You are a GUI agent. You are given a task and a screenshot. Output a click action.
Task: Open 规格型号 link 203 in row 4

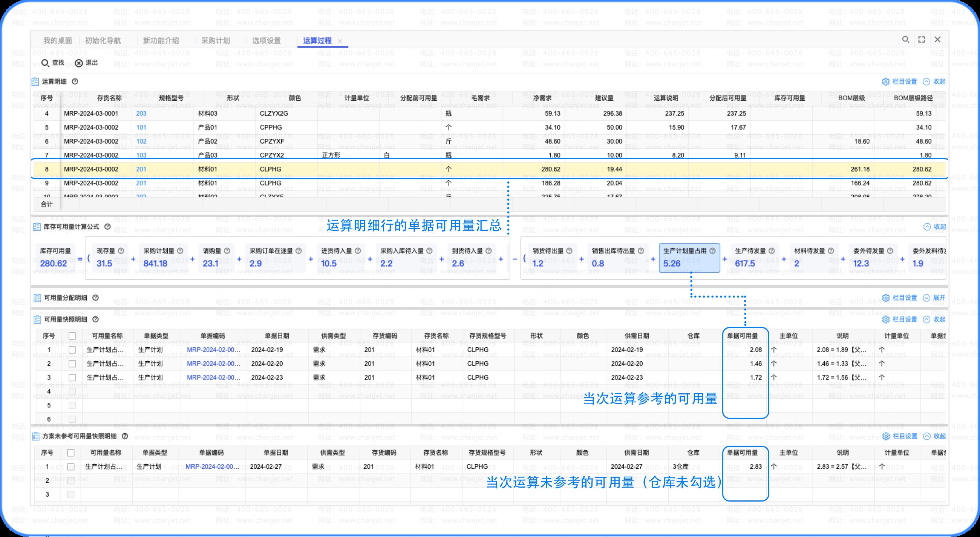point(141,114)
